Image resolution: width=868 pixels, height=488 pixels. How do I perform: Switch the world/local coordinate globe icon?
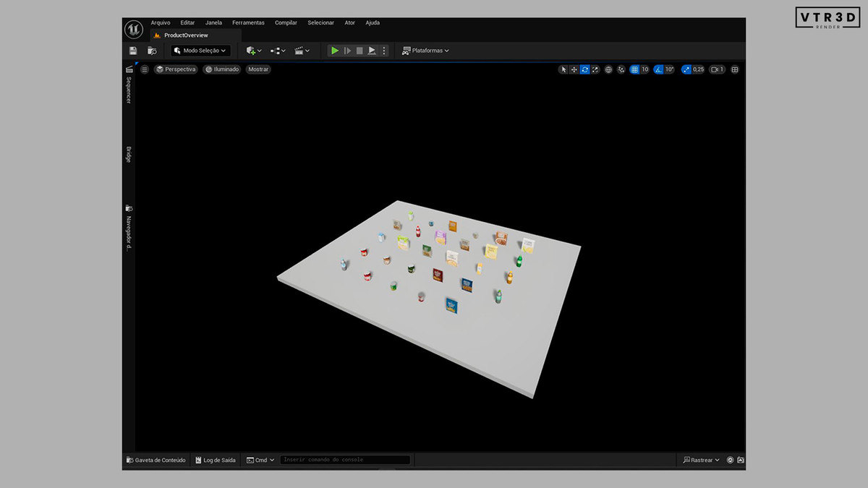point(608,69)
